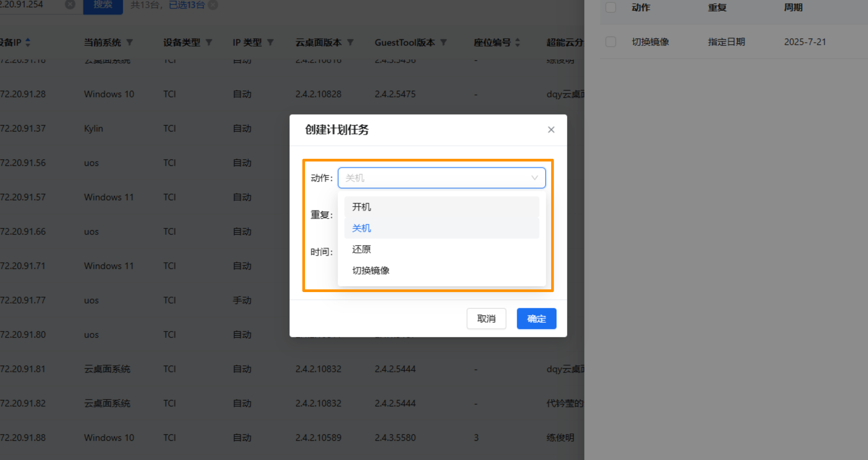This screenshot has width=868, height=460.
Task: Open cloud desktop version filter
Action: pos(350,42)
